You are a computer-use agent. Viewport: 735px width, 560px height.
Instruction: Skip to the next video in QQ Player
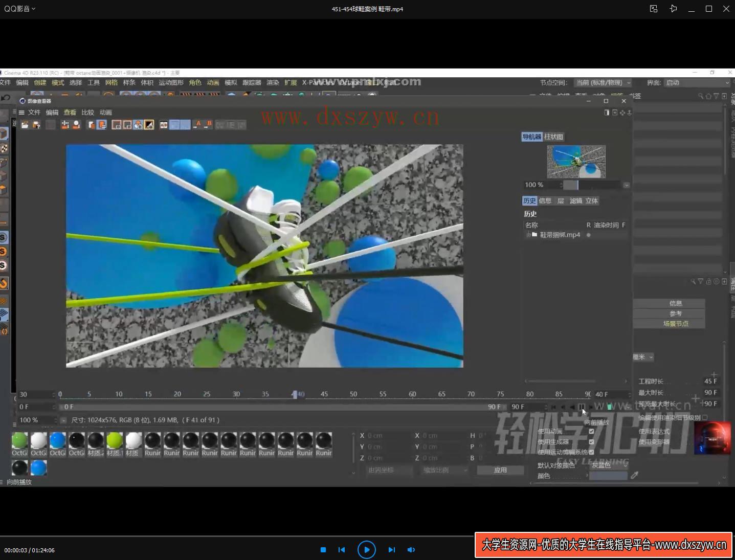pyautogui.click(x=391, y=550)
